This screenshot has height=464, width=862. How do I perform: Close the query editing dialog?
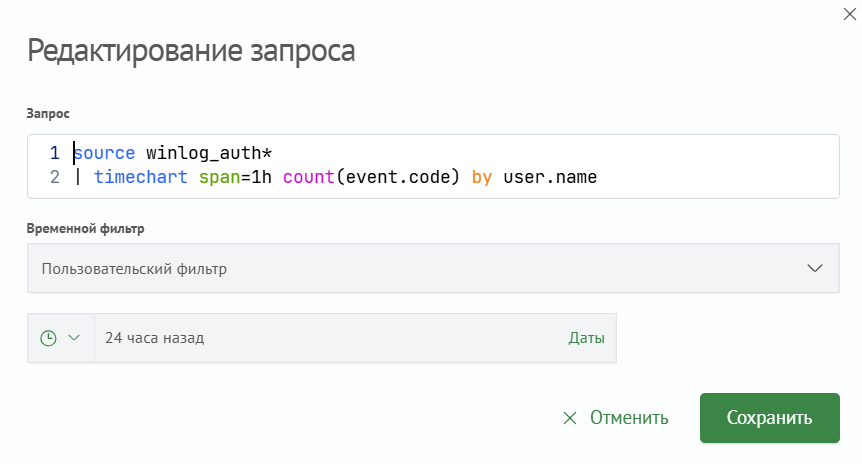[x=850, y=14]
